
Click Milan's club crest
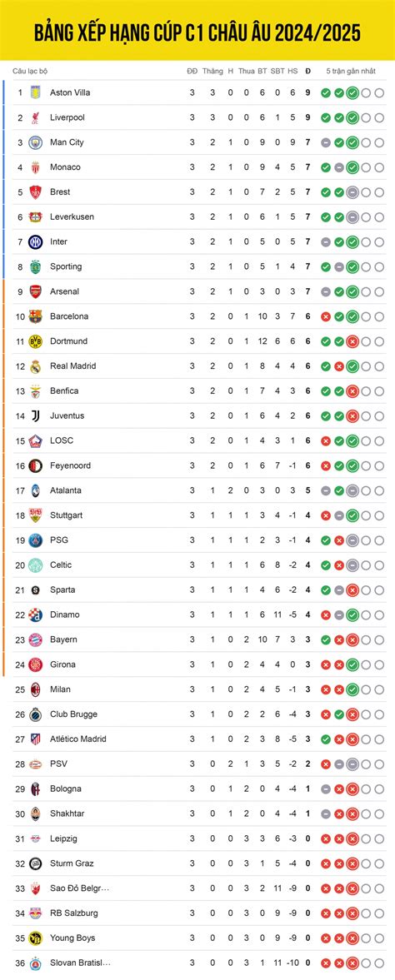[35, 689]
